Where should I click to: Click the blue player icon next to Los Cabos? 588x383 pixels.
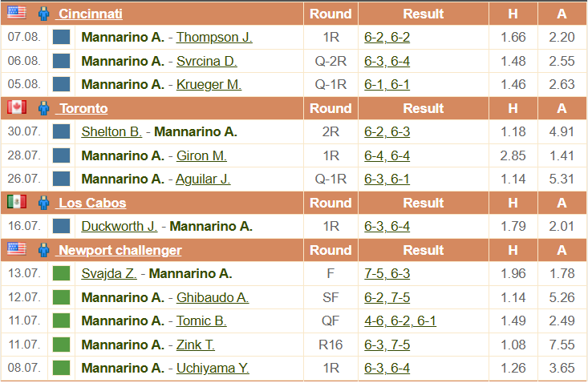(44, 203)
